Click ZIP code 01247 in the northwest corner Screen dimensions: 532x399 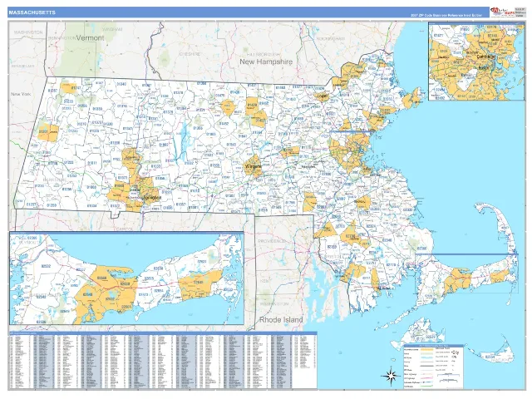[x=76, y=87]
